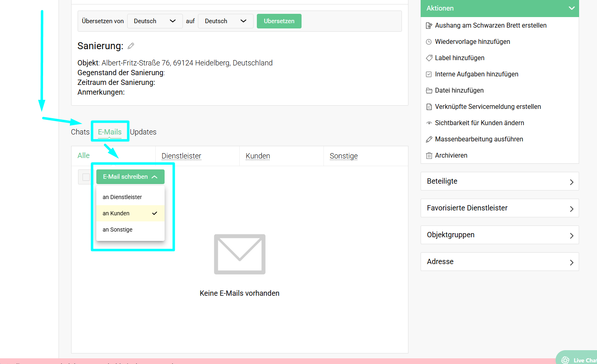Click the trash icon for Archivieren
The width and height of the screenshot is (597, 364).
[x=429, y=156]
